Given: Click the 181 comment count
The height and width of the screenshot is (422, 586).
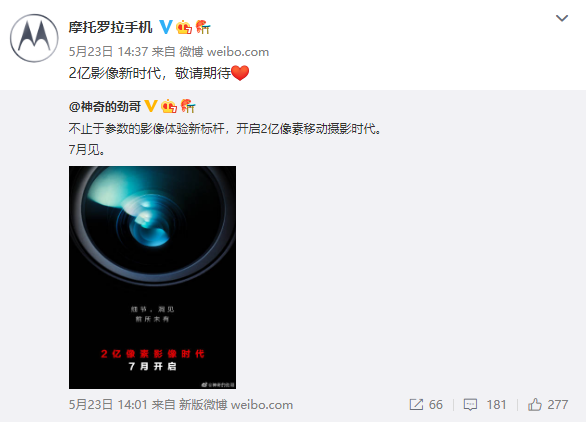Looking at the screenshot, I should (x=496, y=404).
